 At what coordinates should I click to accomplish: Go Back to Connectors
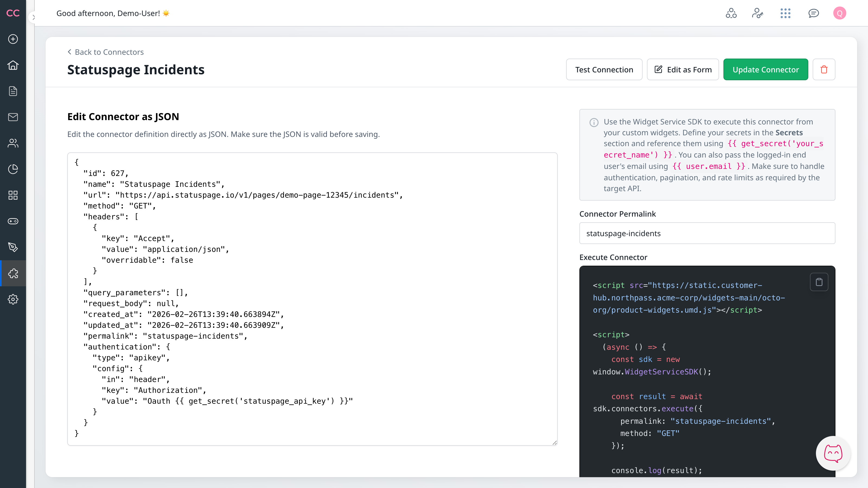point(106,52)
